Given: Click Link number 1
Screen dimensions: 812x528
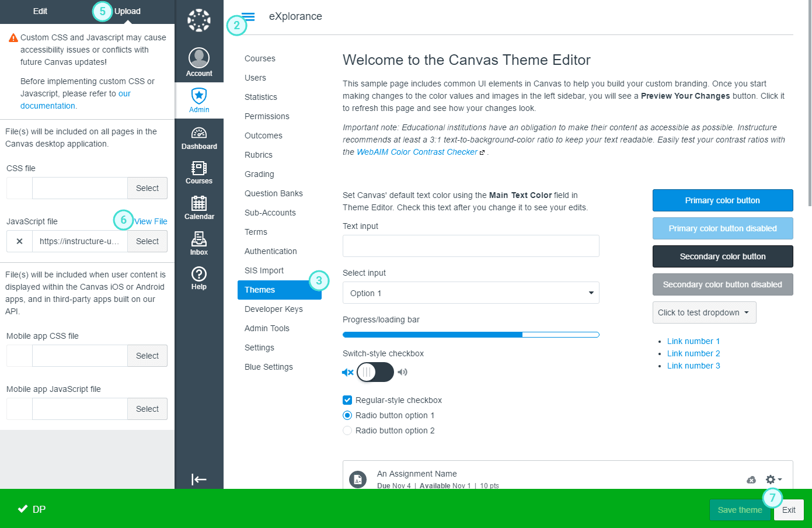Looking at the screenshot, I should [x=693, y=341].
